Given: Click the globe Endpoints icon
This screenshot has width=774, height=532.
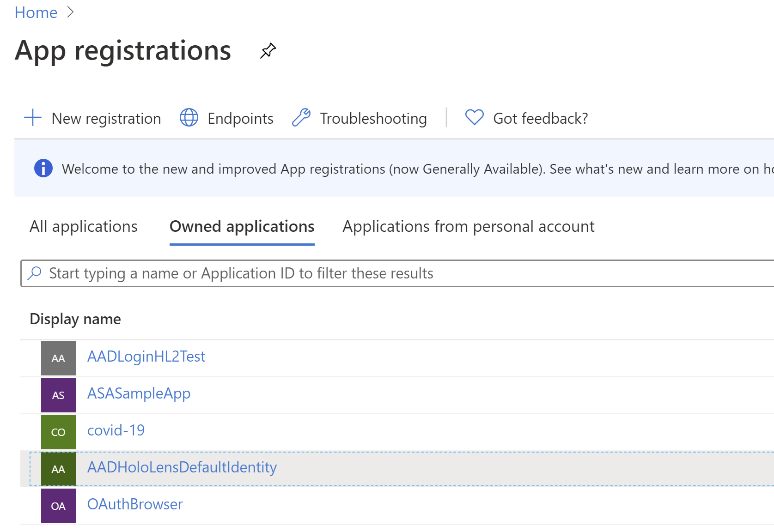Looking at the screenshot, I should (x=189, y=118).
